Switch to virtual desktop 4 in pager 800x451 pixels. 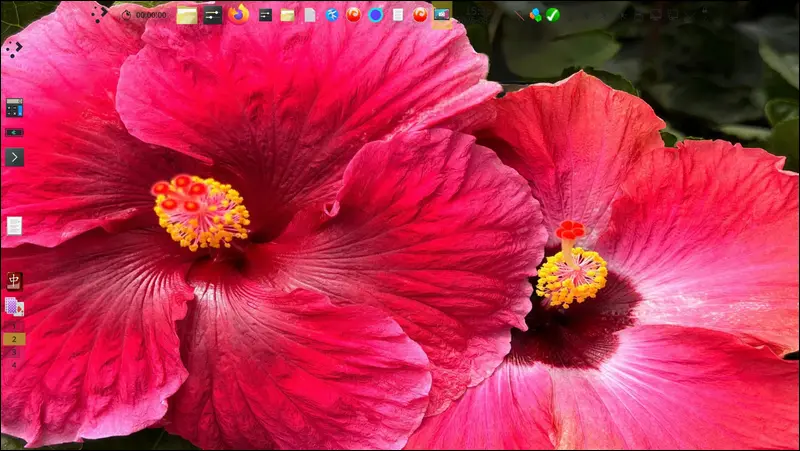click(14, 365)
